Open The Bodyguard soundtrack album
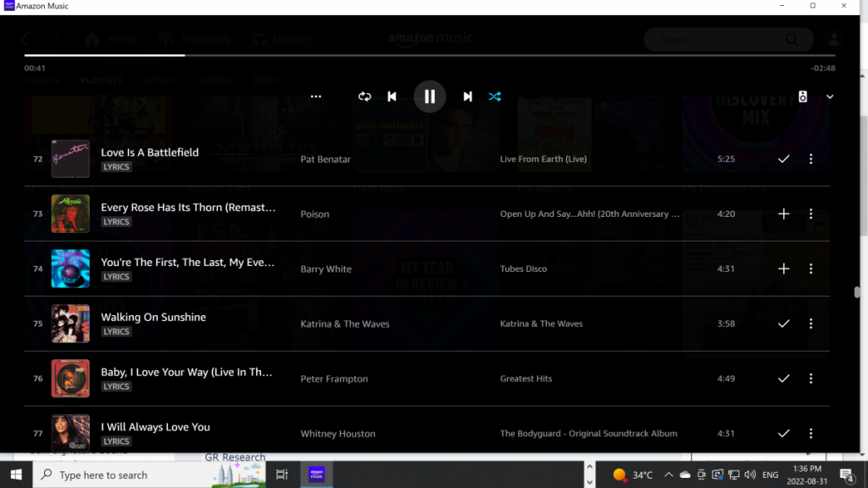 (x=588, y=433)
